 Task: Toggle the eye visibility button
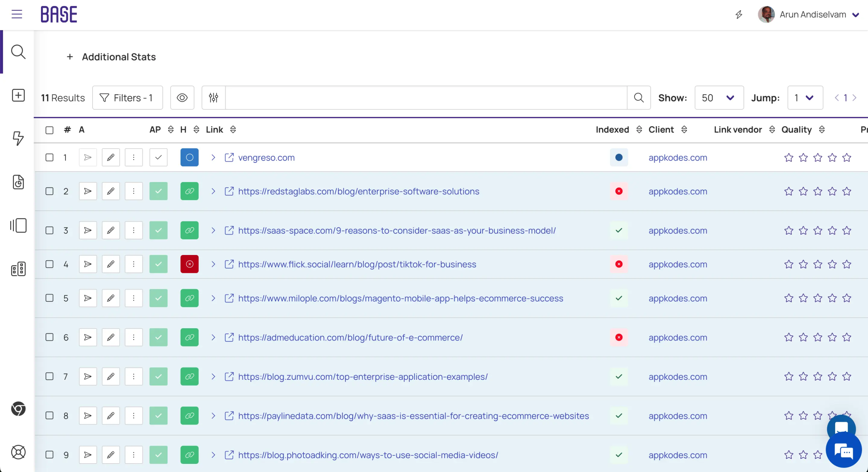[182, 98]
